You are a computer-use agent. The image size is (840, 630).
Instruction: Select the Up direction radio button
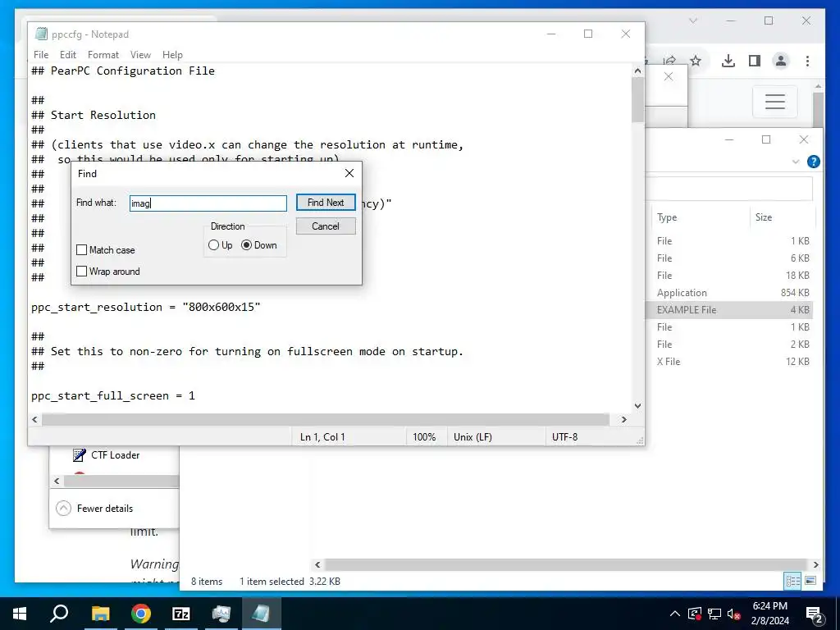pos(213,244)
